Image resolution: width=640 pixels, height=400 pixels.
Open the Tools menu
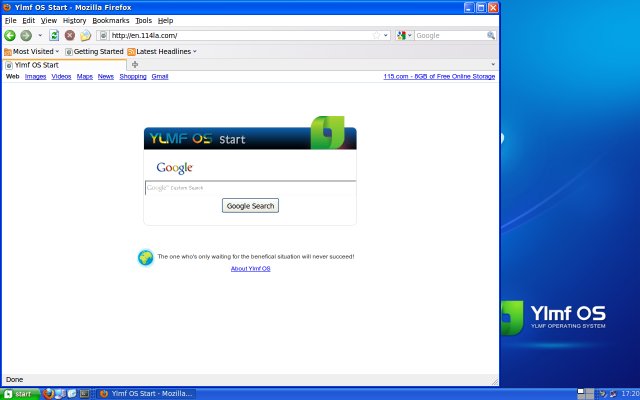[143, 20]
